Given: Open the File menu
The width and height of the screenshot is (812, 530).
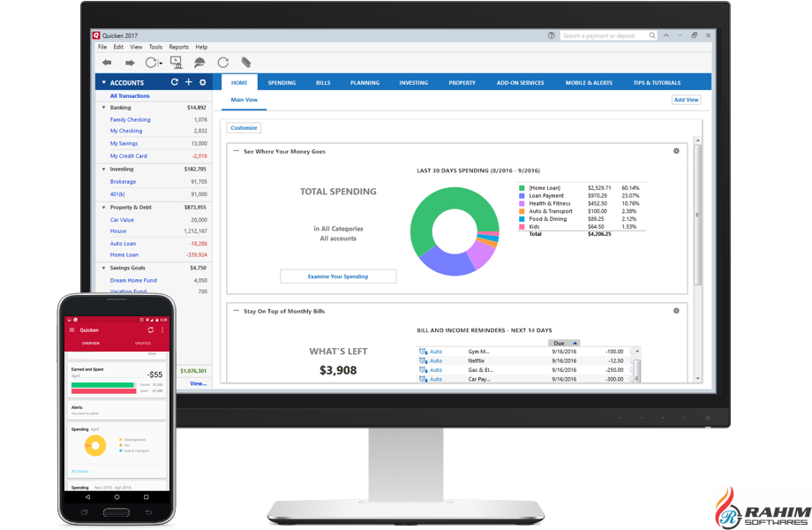Looking at the screenshot, I should (x=102, y=47).
